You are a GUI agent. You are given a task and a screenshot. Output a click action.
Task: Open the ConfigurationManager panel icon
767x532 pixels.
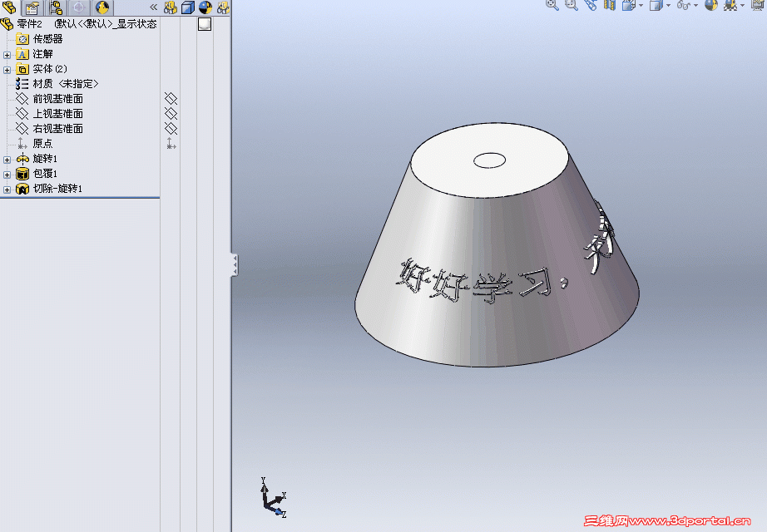point(54,7)
